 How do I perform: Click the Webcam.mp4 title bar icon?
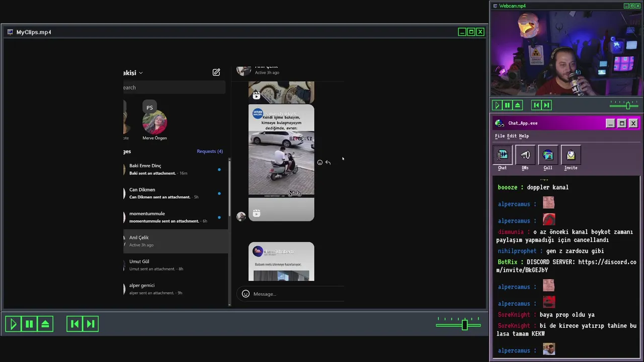[495, 6]
